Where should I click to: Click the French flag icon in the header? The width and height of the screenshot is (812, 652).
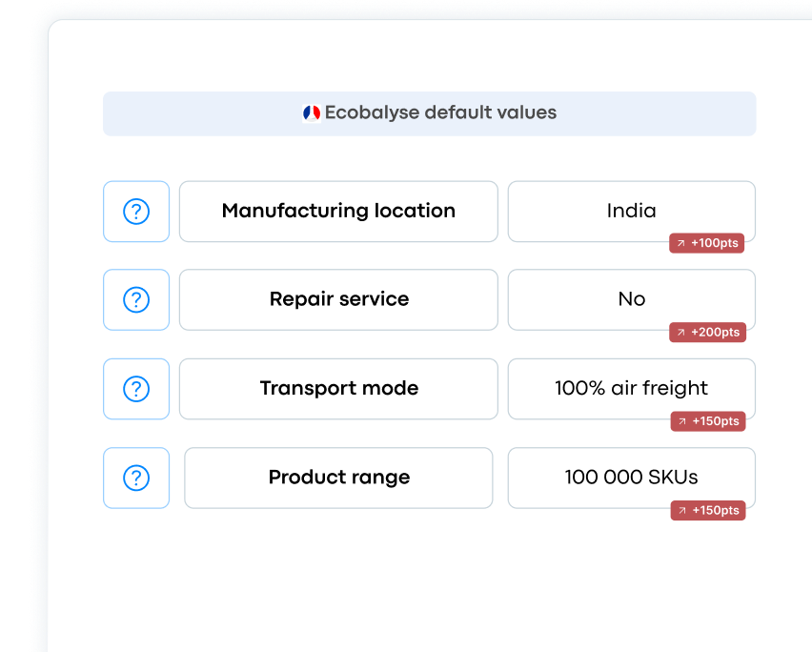pos(312,112)
